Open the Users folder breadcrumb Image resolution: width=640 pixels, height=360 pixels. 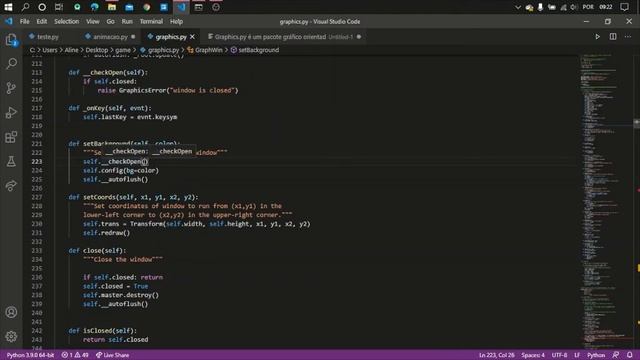pyautogui.click(x=50, y=50)
